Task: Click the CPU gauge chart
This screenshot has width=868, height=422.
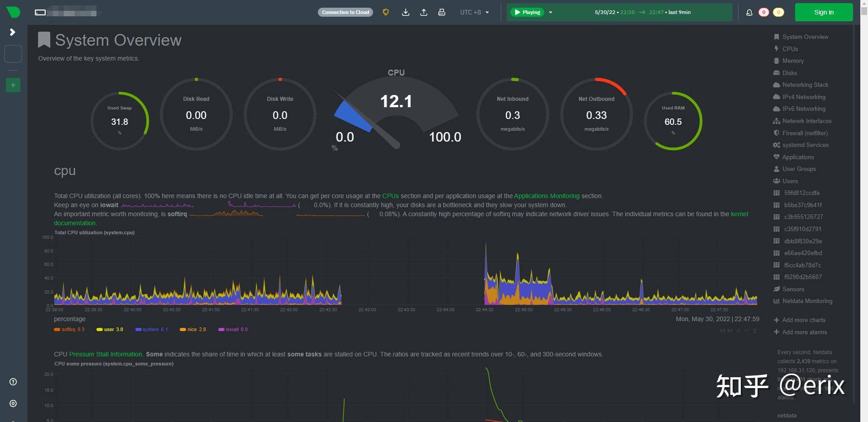Action: click(x=396, y=111)
